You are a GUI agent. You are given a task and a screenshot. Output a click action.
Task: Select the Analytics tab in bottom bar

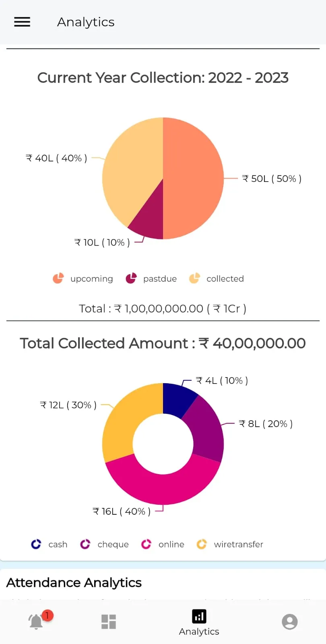[199, 622]
